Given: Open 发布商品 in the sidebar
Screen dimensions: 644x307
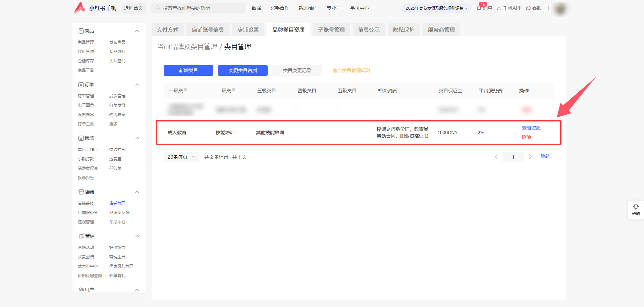Looking at the screenshot, I should click(x=117, y=42).
